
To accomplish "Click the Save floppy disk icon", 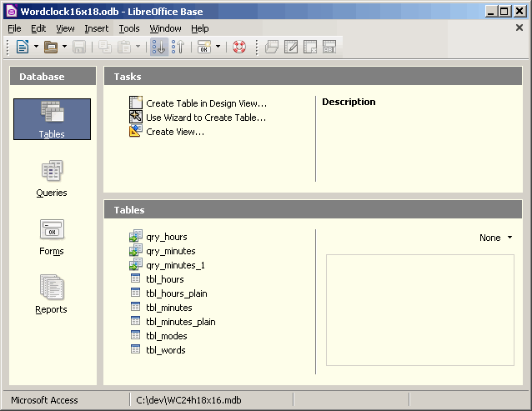I will (79, 47).
